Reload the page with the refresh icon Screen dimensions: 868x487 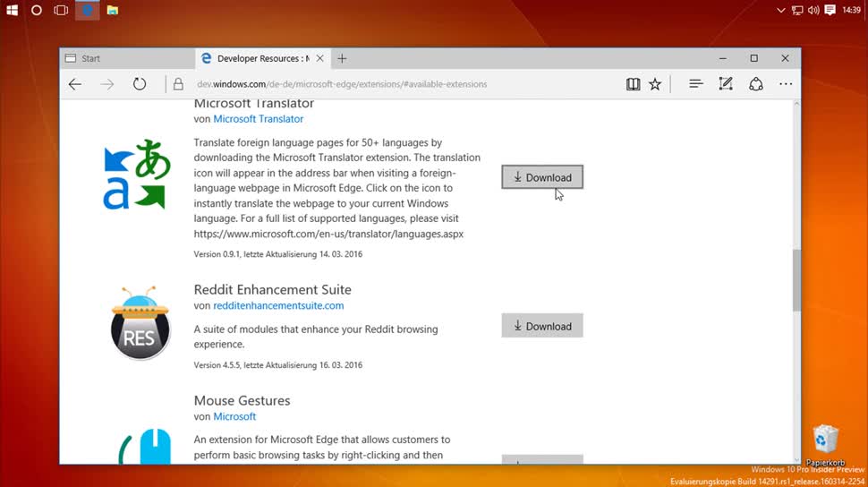click(x=140, y=84)
